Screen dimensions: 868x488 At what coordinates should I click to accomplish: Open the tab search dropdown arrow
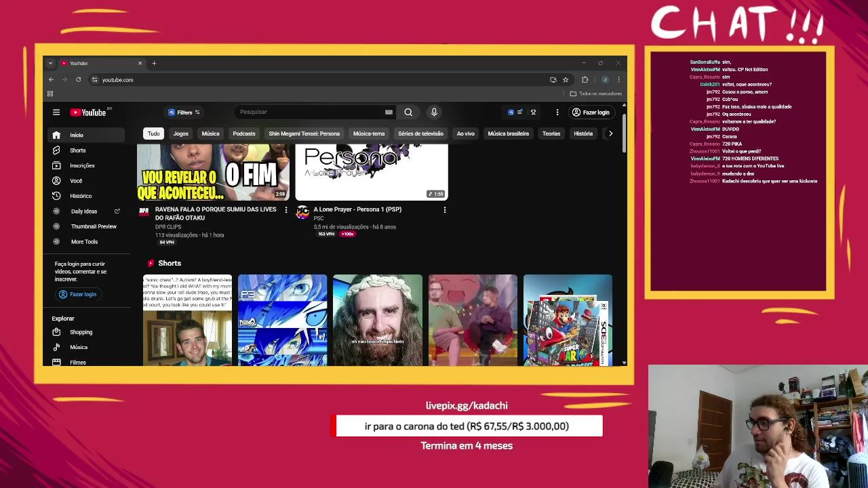(50, 63)
